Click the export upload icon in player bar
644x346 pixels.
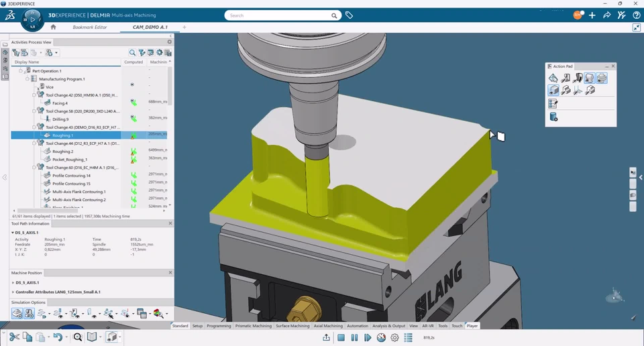pyautogui.click(x=326, y=337)
